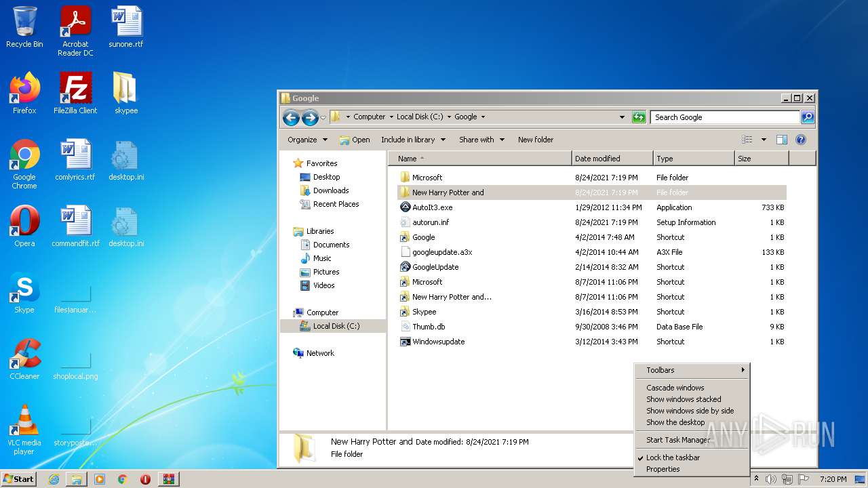Choose Cascade windows from context menu
Image resolution: width=868 pixels, height=488 pixels.
692,388
